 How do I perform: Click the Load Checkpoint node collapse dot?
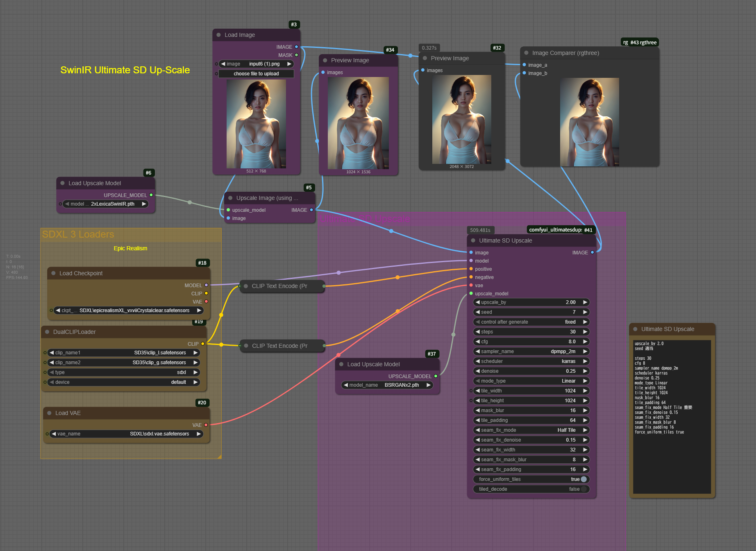53,273
